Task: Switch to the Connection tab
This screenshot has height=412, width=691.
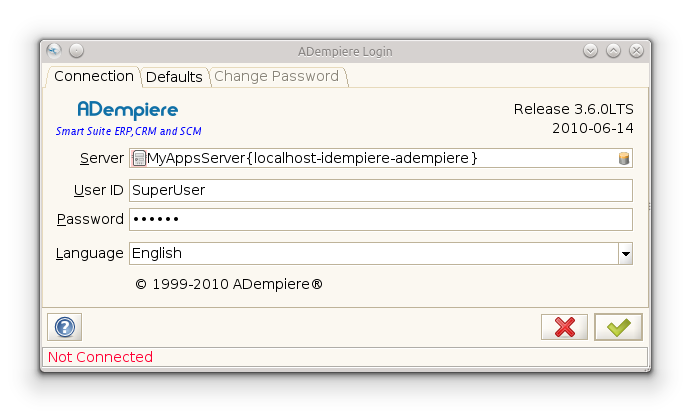Action: click(x=93, y=76)
